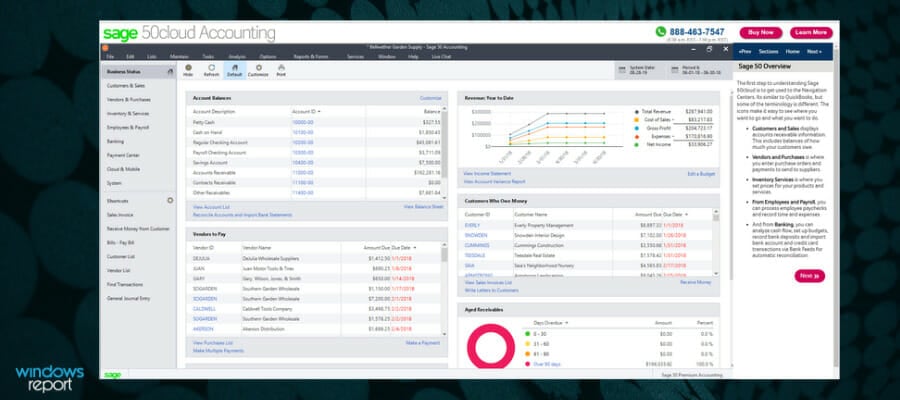
Task: Select the Default toolbar icon
Action: 234,70
